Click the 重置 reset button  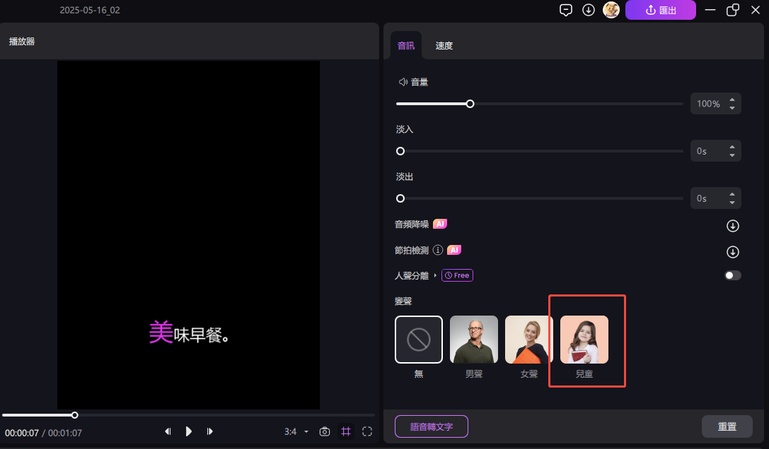727,426
